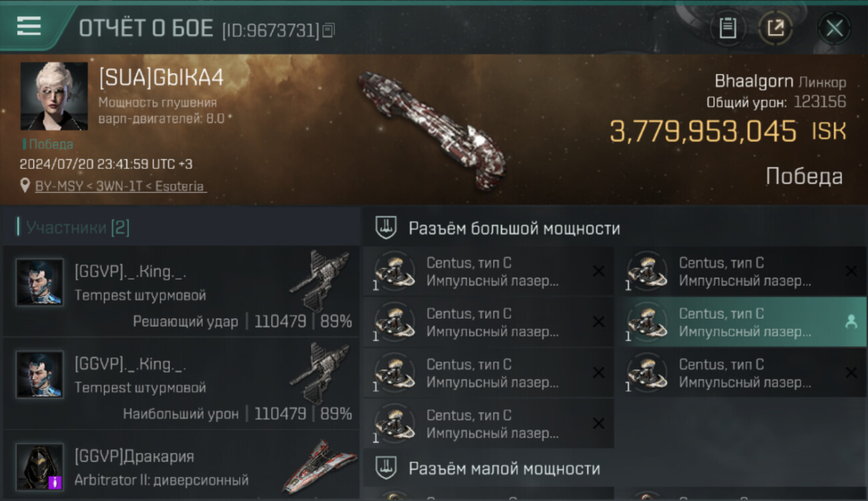Copy the battle report ID icon
This screenshot has height=501, width=868.
click(x=328, y=30)
